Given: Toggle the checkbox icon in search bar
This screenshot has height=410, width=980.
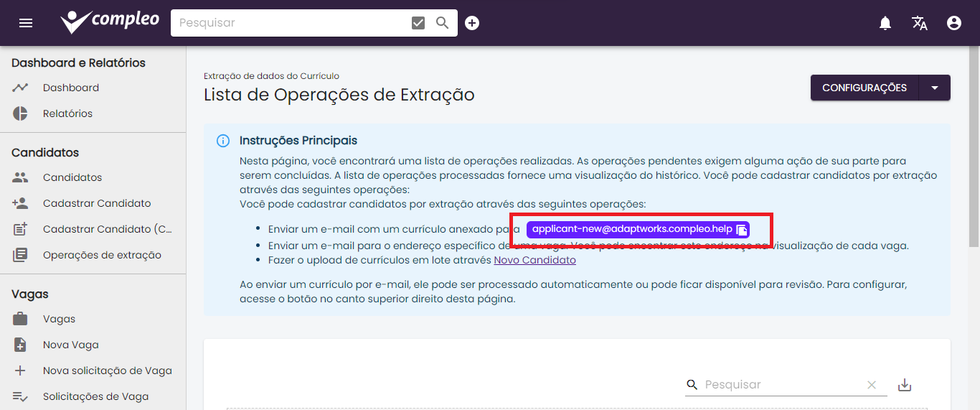Looking at the screenshot, I should (x=418, y=23).
